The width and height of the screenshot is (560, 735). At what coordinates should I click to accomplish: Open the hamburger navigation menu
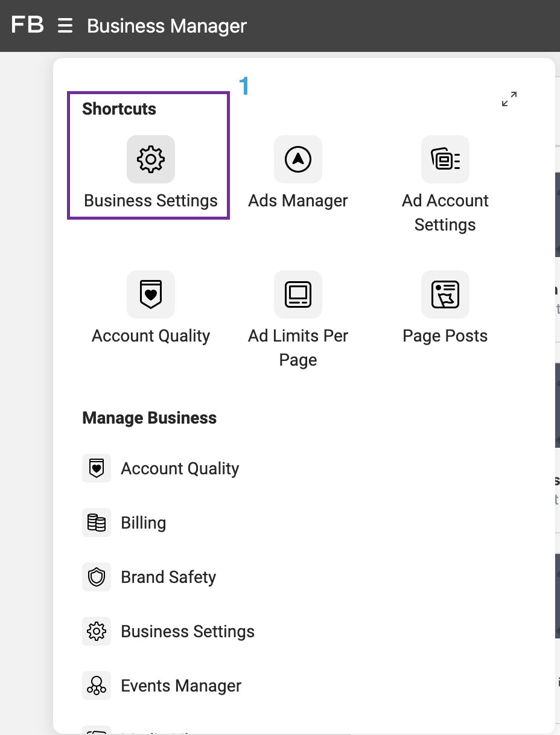[64, 25]
